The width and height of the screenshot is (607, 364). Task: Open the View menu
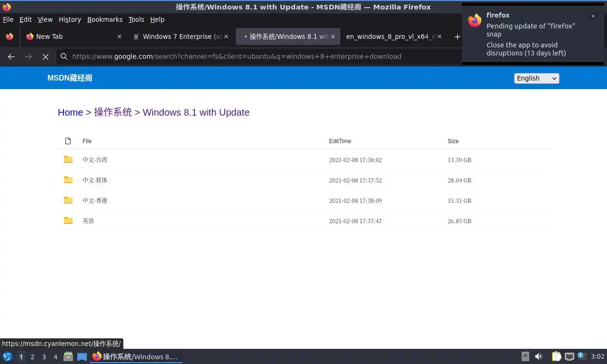pyautogui.click(x=45, y=19)
